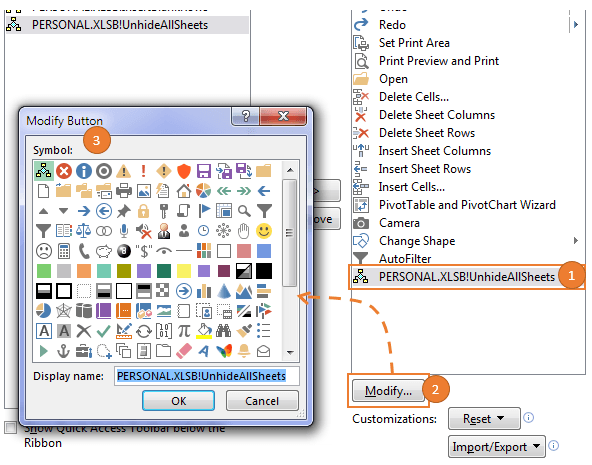
Task: Pick the yellow warning triangle symbol
Action: pyautogui.click(x=124, y=171)
